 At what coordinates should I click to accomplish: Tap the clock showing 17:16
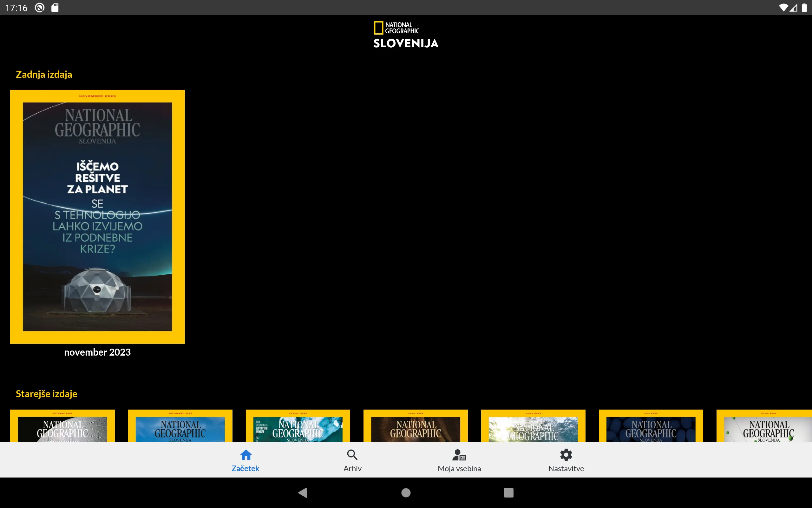click(x=16, y=8)
